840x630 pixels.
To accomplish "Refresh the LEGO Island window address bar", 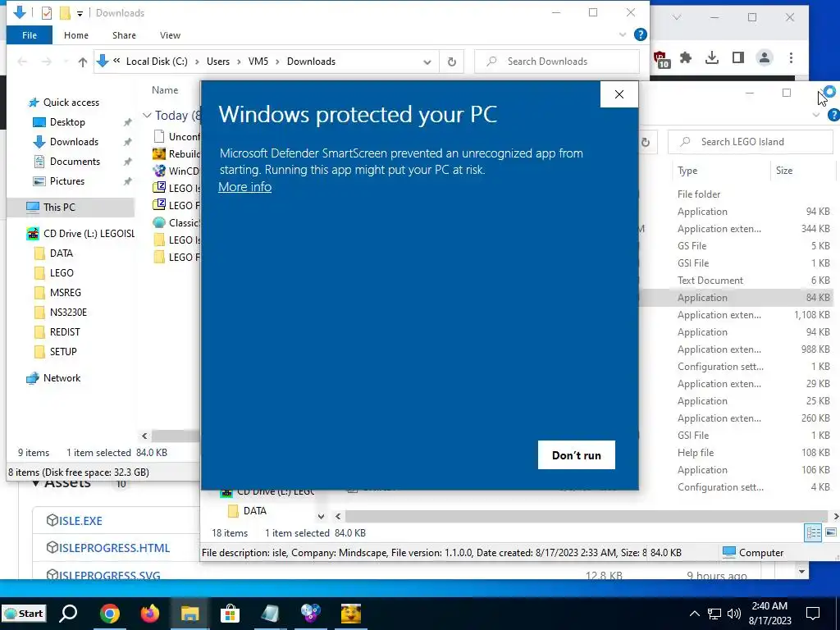I will [646, 142].
